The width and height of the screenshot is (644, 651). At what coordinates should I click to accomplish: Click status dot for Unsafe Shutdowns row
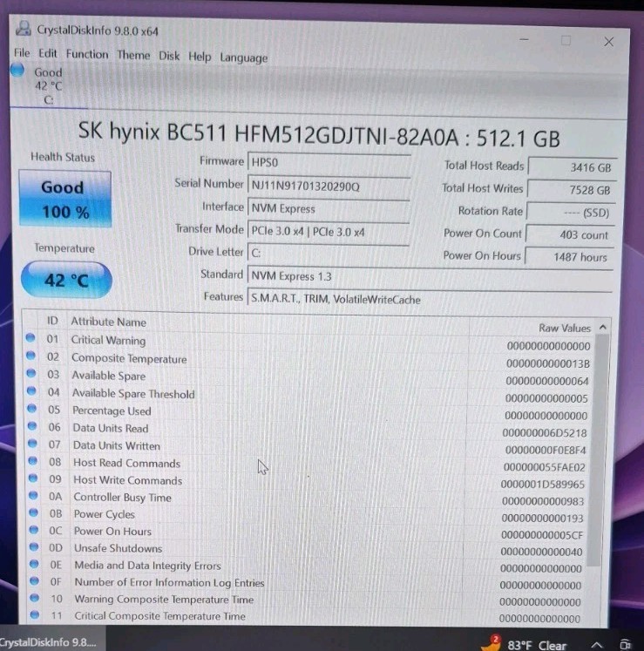coord(34,546)
